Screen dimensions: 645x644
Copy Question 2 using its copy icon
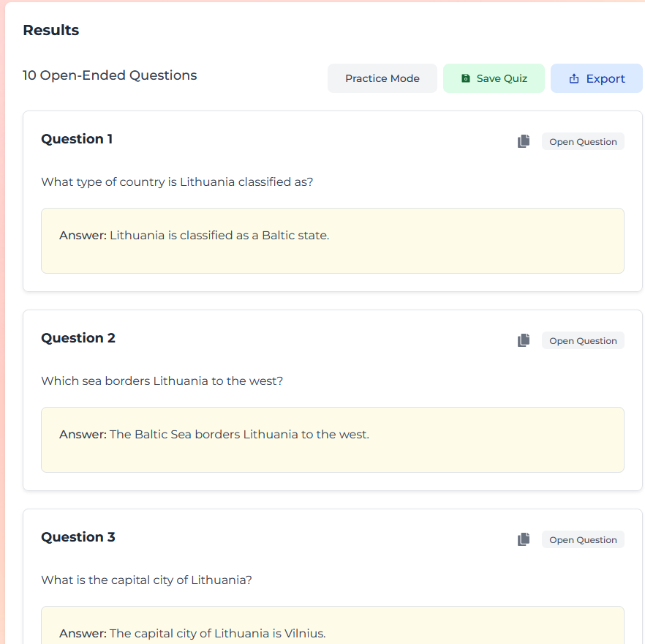click(524, 340)
